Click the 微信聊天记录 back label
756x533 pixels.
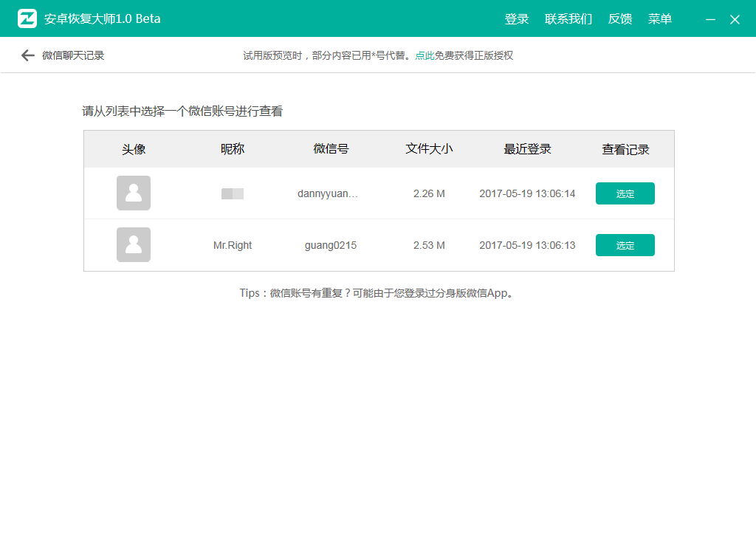click(x=73, y=55)
